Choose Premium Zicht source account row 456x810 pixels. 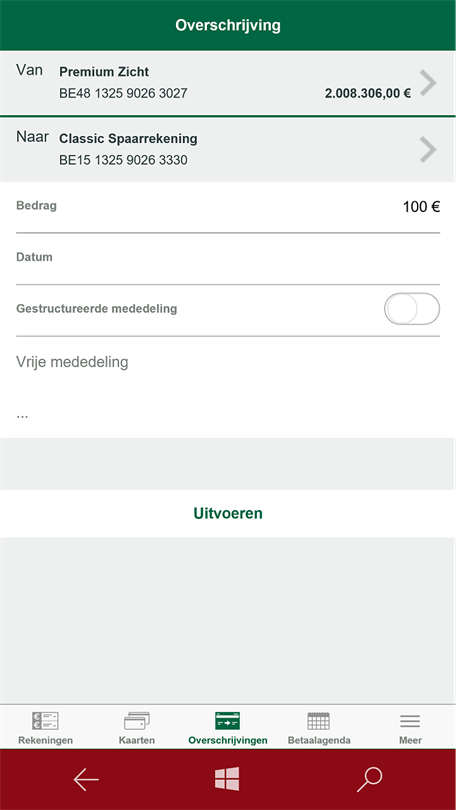point(228,83)
